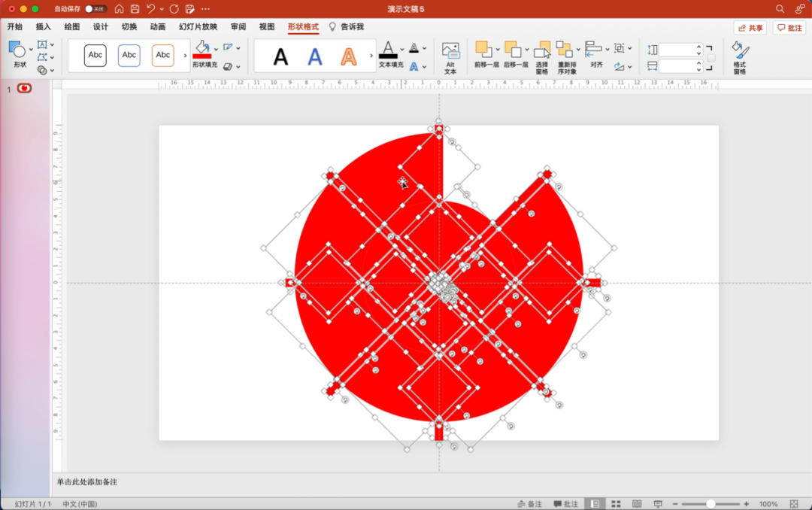Open the 选择窗格 selection pane

pyautogui.click(x=542, y=57)
